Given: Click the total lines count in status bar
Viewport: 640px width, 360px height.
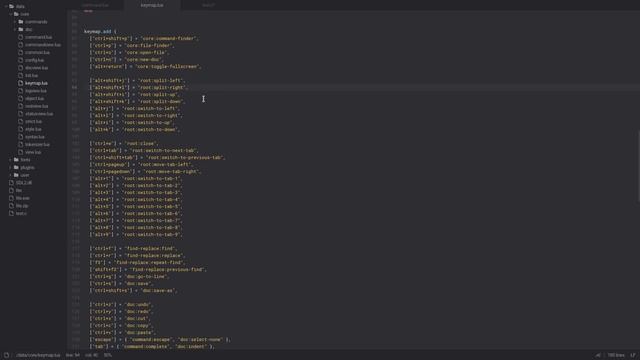Looking at the screenshot, I should pos(616,355).
